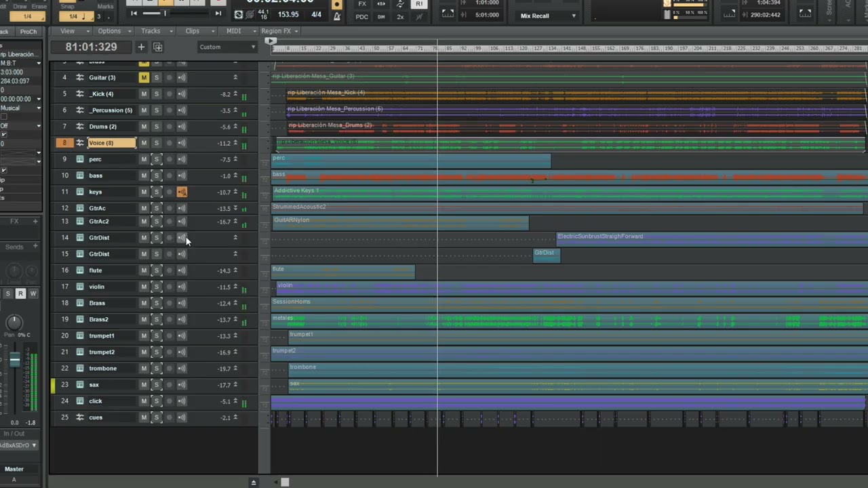Arm the perc track for recording

point(169,159)
